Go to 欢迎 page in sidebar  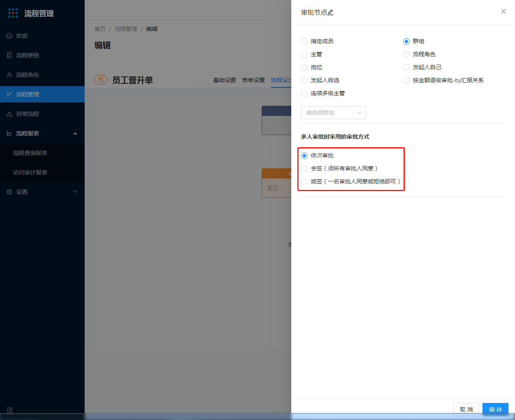[x=42, y=36]
